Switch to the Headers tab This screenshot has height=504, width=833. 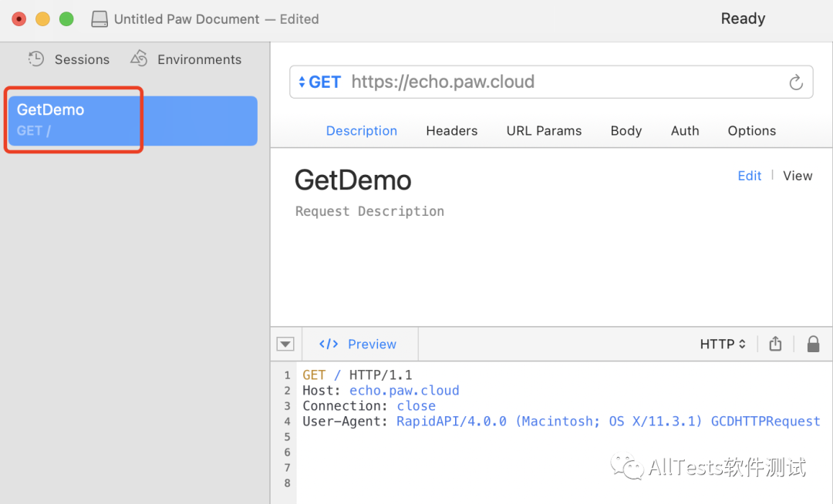pos(451,131)
